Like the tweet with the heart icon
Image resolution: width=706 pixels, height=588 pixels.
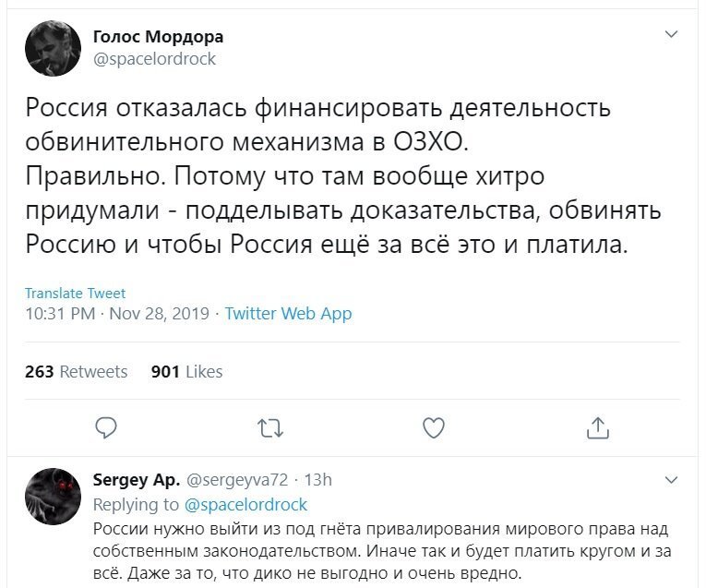[434, 427]
